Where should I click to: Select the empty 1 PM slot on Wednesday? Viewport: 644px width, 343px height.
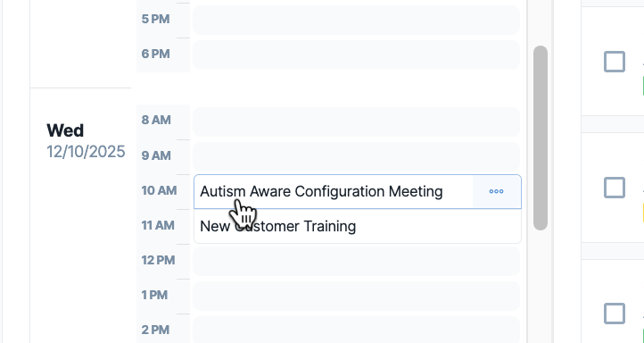(x=356, y=297)
